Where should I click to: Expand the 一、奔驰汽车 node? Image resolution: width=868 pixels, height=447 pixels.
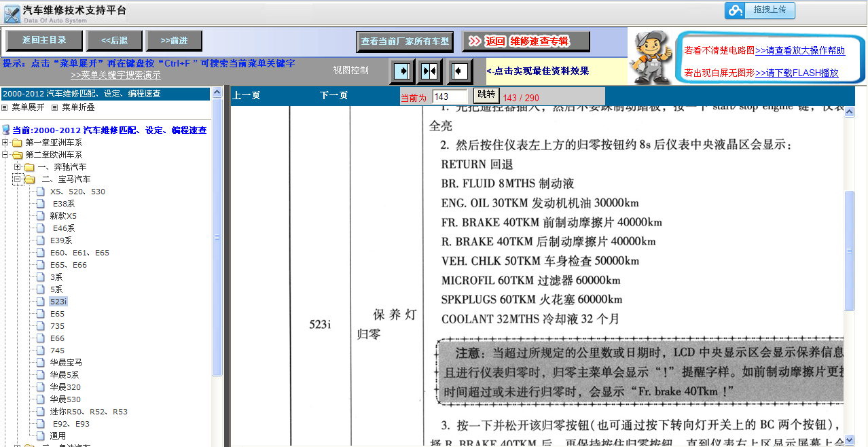pyautogui.click(x=16, y=166)
